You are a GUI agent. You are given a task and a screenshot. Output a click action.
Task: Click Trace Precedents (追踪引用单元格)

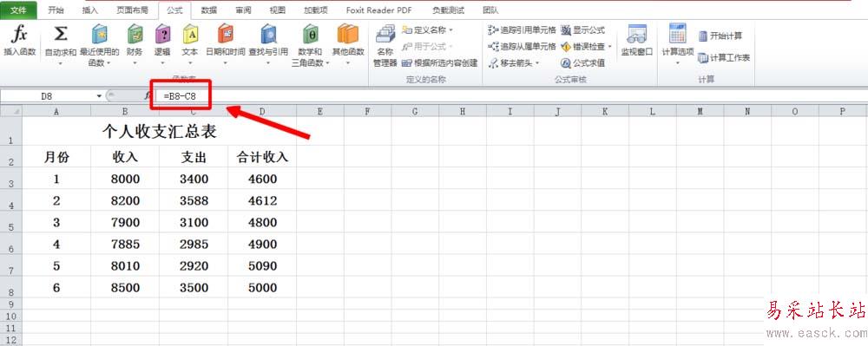coord(522,29)
